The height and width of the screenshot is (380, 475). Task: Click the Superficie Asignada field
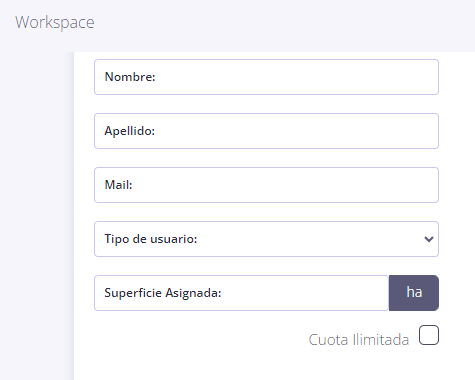coord(242,293)
